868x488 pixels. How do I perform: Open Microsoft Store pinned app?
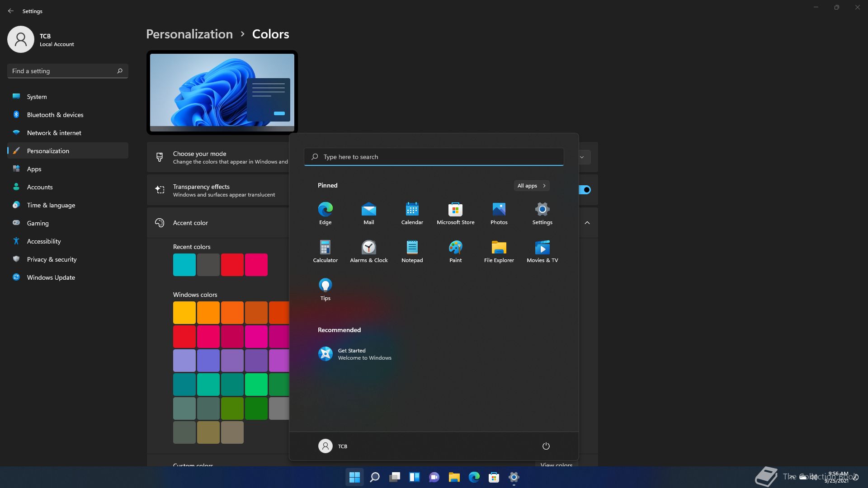(x=455, y=213)
